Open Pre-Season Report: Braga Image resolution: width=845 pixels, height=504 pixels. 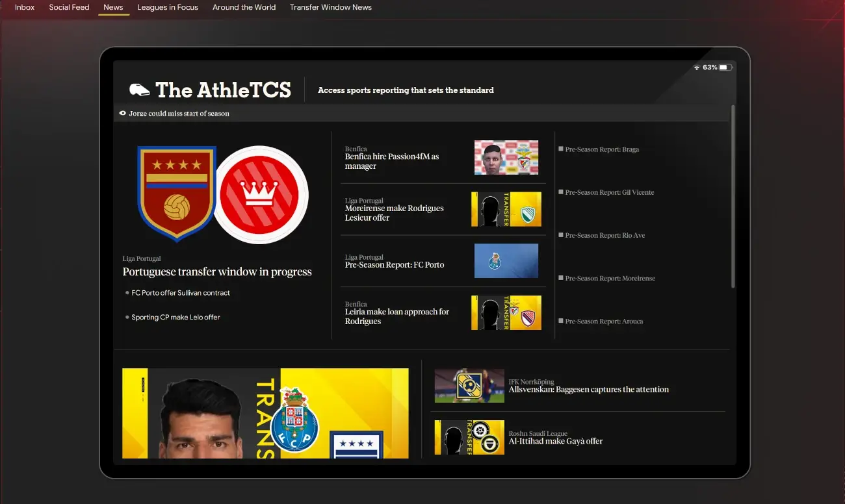(x=602, y=149)
